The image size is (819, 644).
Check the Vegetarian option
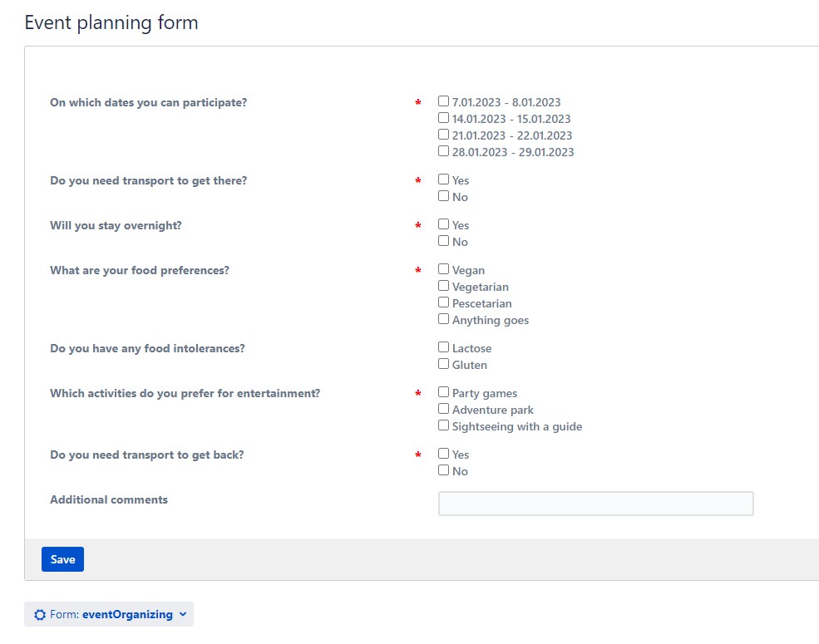click(x=443, y=284)
